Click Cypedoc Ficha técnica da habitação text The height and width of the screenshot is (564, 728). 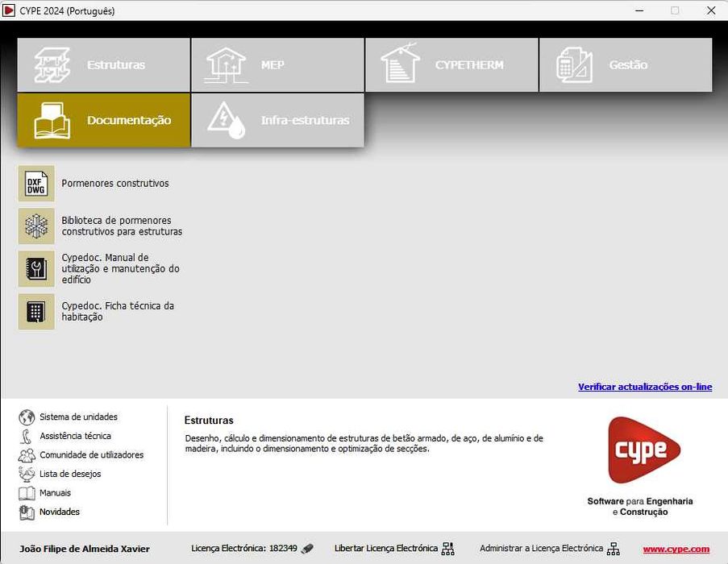(x=118, y=312)
